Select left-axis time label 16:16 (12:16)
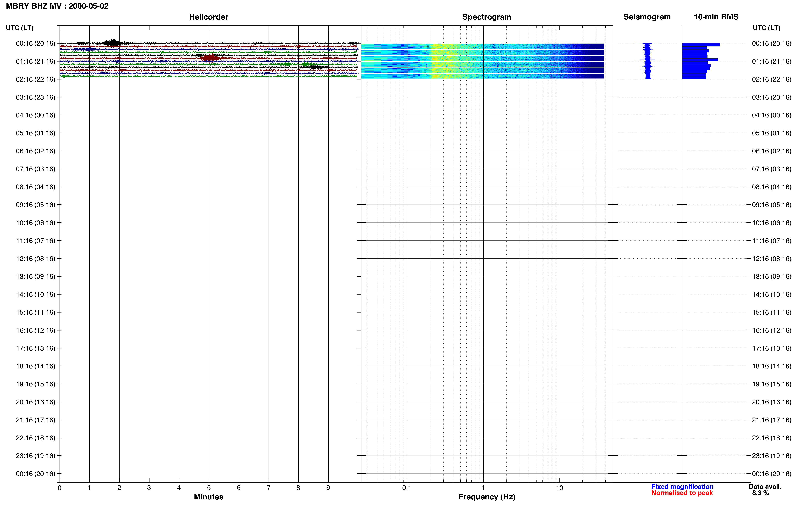The image size is (812, 508). [36, 330]
